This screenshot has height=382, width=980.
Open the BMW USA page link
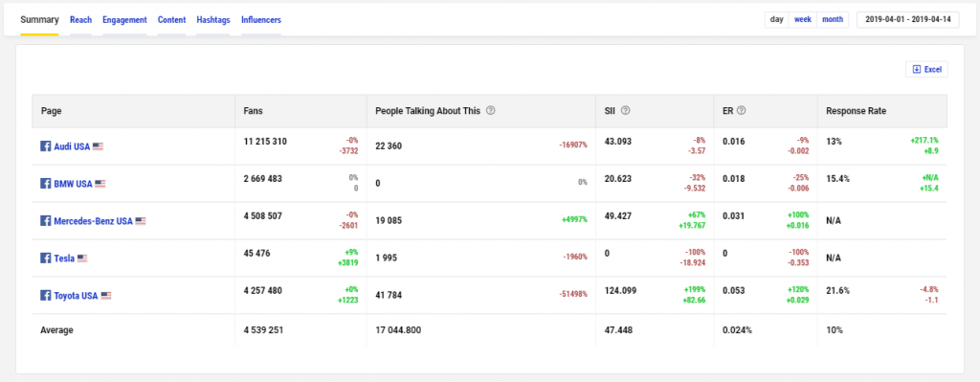(x=73, y=184)
